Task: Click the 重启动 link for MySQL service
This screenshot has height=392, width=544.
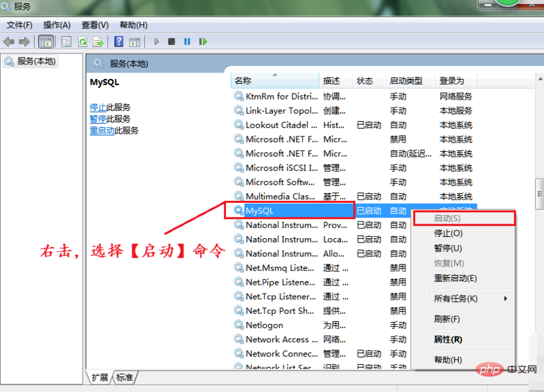Action: coord(102,131)
